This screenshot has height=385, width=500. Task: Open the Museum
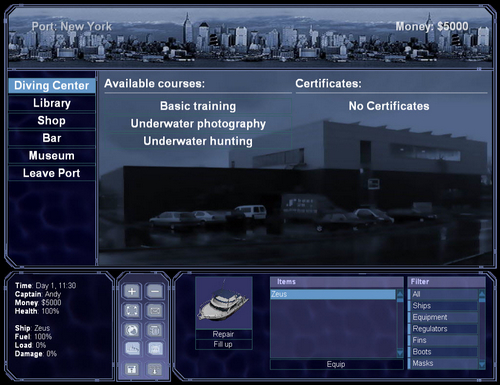[x=52, y=156]
